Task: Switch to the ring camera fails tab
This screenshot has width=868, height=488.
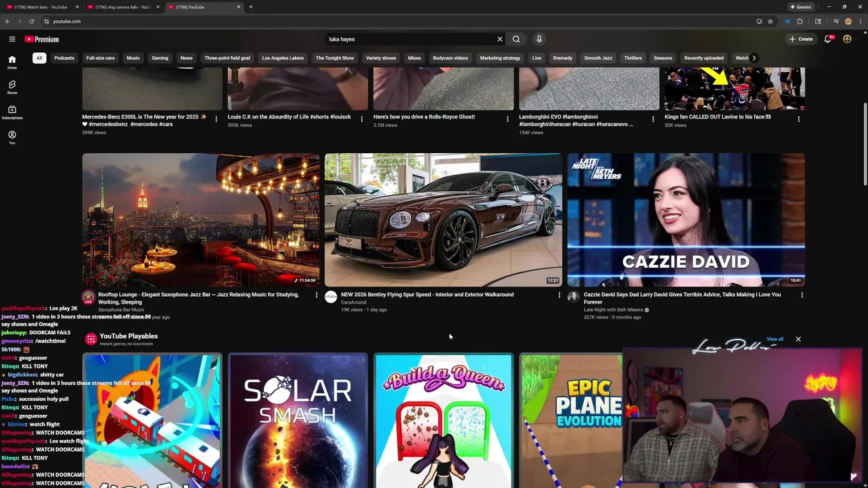Action: [122, 7]
